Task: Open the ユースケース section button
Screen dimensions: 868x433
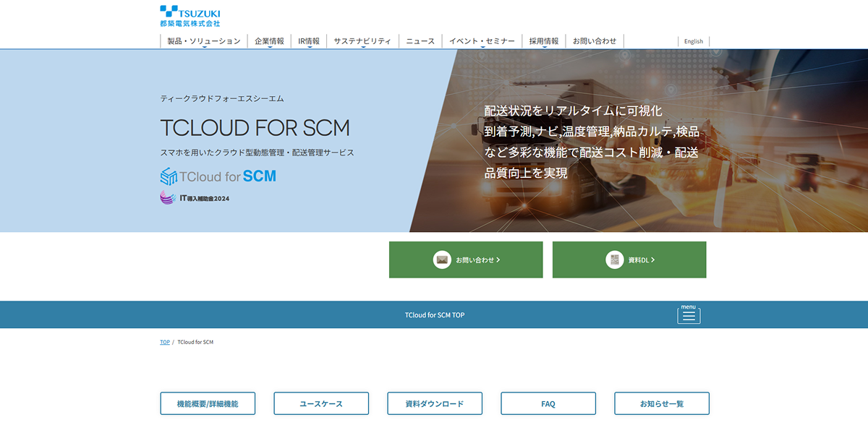Action: click(321, 403)
